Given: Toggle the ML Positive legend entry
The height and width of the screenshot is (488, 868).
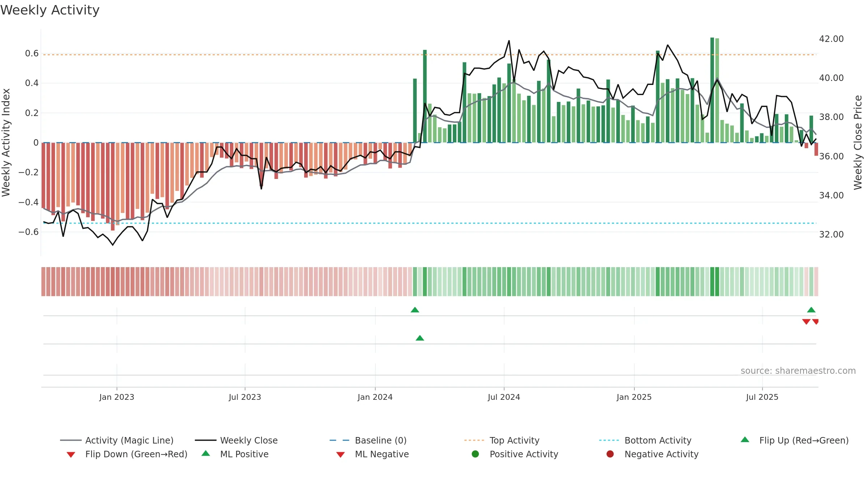Looking at the screenshot, I should (235, 454).
